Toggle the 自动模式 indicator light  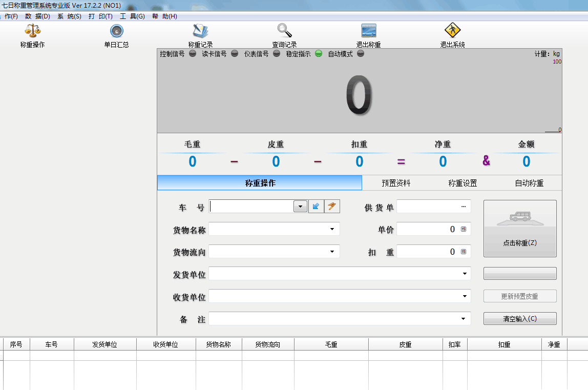361,53
